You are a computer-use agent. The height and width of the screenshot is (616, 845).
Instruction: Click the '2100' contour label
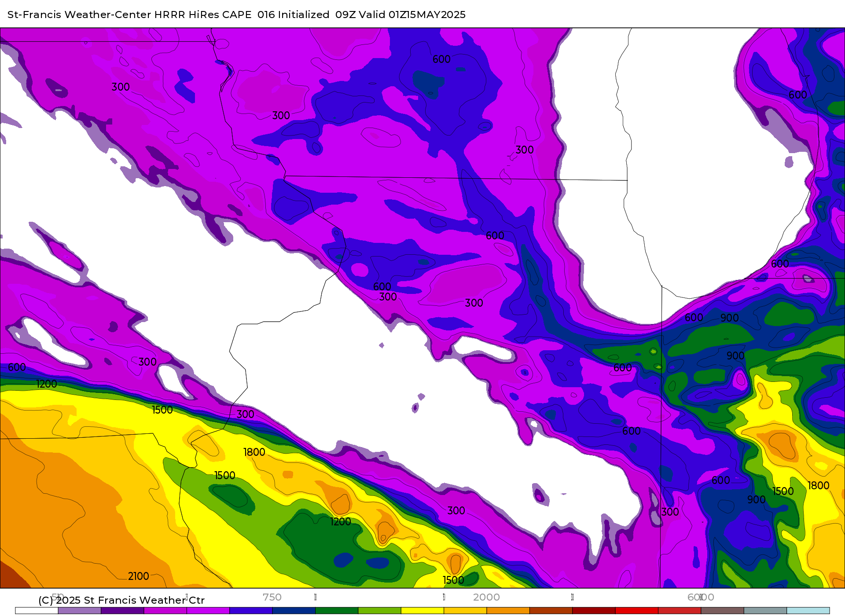[x=139, y=576]
